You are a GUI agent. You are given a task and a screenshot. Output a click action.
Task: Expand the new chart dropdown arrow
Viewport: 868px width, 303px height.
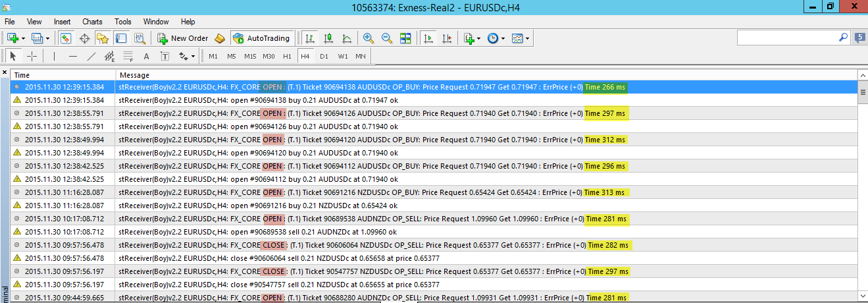pyautogui.click(x=24, y=38)
